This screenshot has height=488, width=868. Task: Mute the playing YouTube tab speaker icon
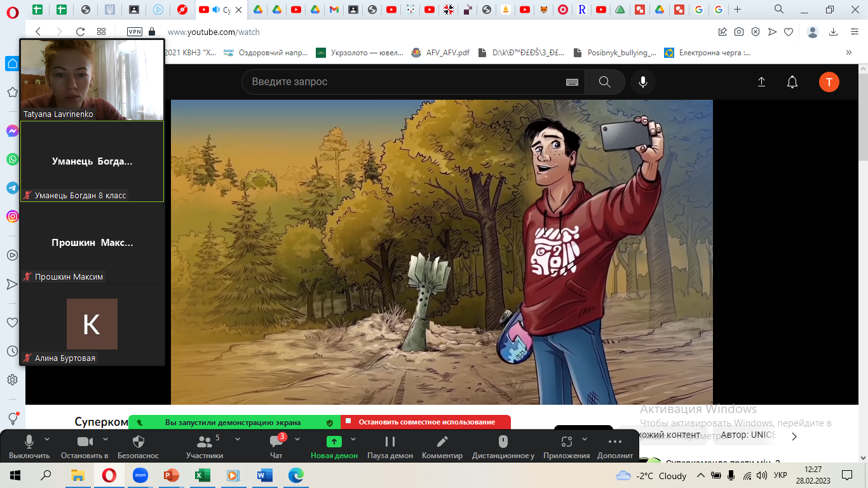click(216, 10)
